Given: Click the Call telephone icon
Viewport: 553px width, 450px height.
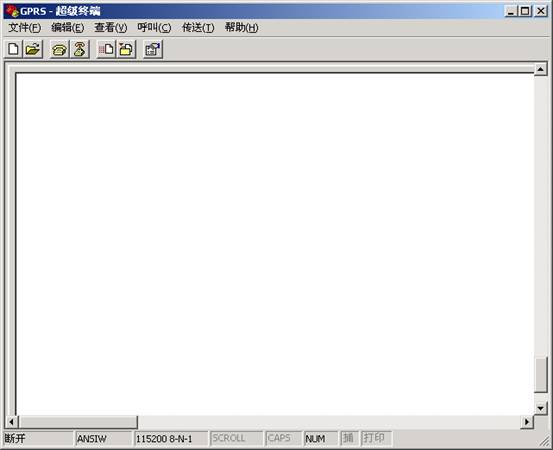Looking at the screenshot, I should 59,49.
